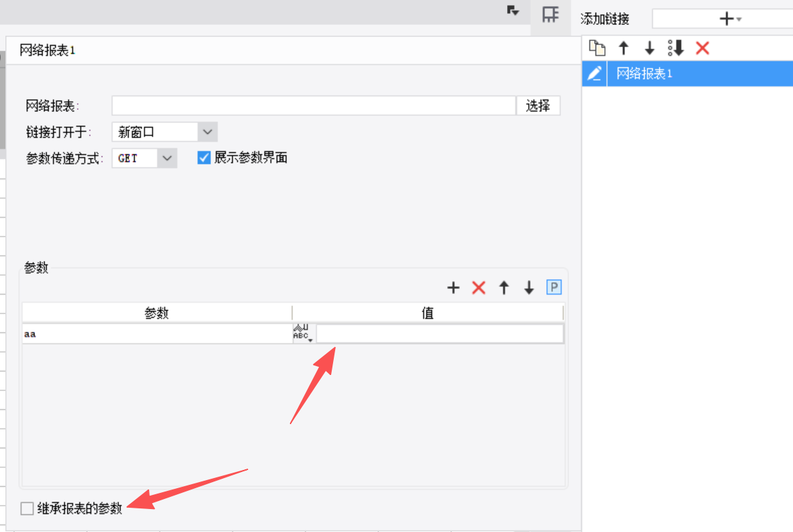793x532 pixels.
Task: Delete the hyperlink with the red X
Action: tap(703, 48)
